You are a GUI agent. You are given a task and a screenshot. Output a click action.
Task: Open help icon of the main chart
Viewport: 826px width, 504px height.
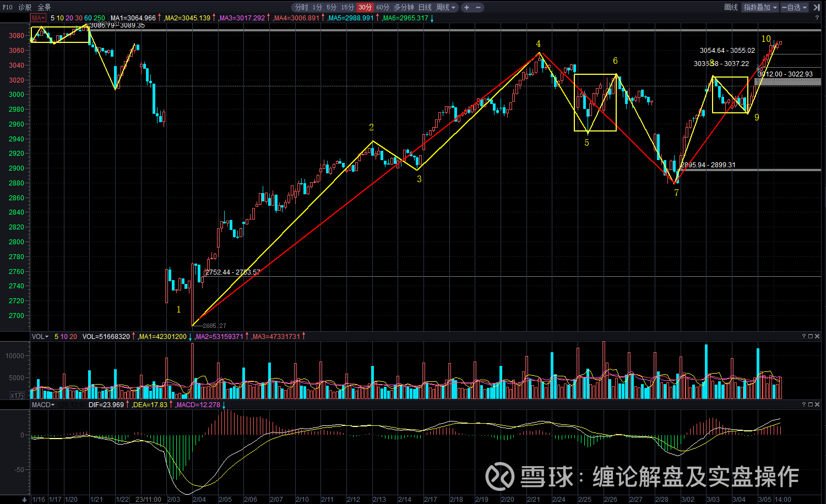pyautogui.click(x=817, y=18)
